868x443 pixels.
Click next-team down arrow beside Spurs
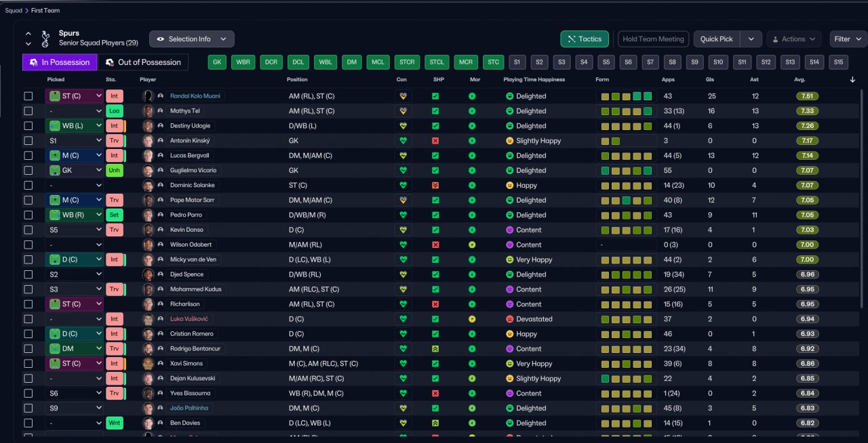tap(28, 44)
